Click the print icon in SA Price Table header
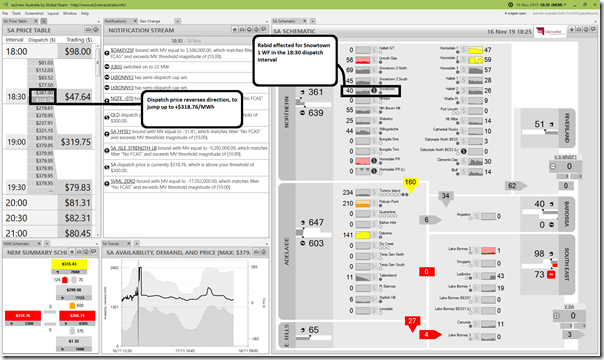 click(88, 30)
